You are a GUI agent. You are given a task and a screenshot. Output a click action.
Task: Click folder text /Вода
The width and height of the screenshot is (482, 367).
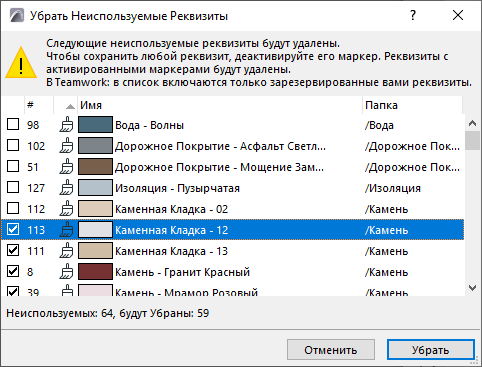coord(379,125)
